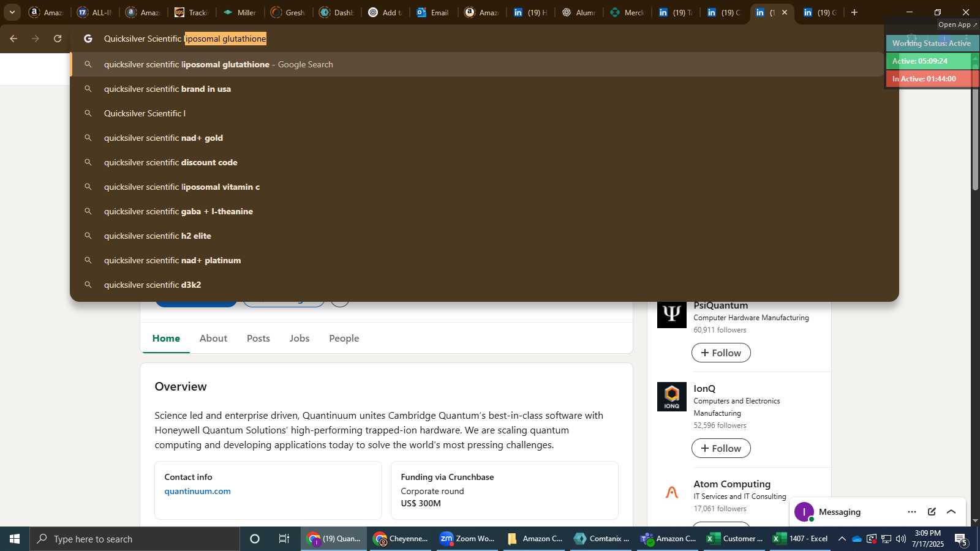This screenshot has height=551, width=980.
Task: Open 1407 - Excel workbook in taskbar
Action: point(801,539)
